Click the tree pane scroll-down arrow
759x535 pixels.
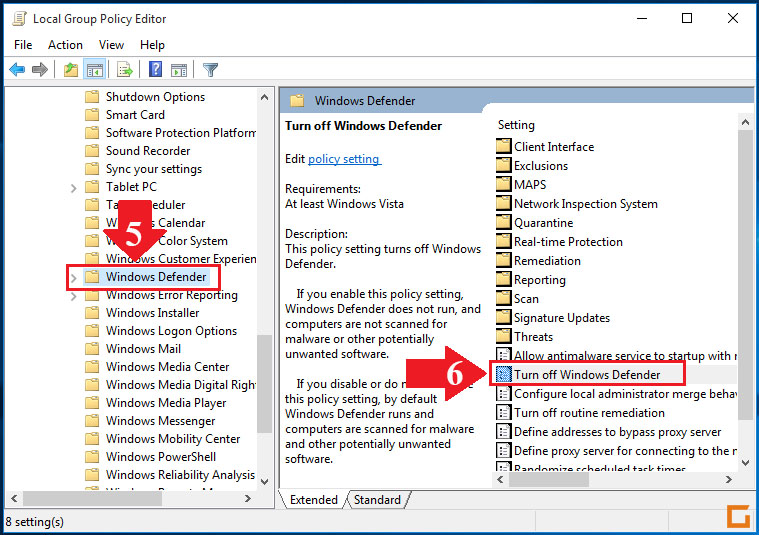click(x=264, y=481)
